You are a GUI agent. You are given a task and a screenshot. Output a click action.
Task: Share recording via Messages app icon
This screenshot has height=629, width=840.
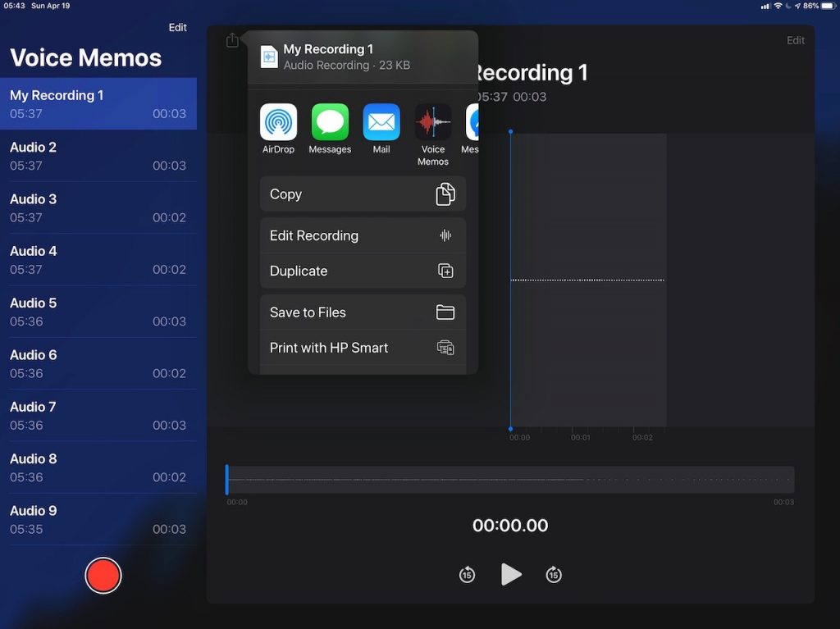[330, 123]
